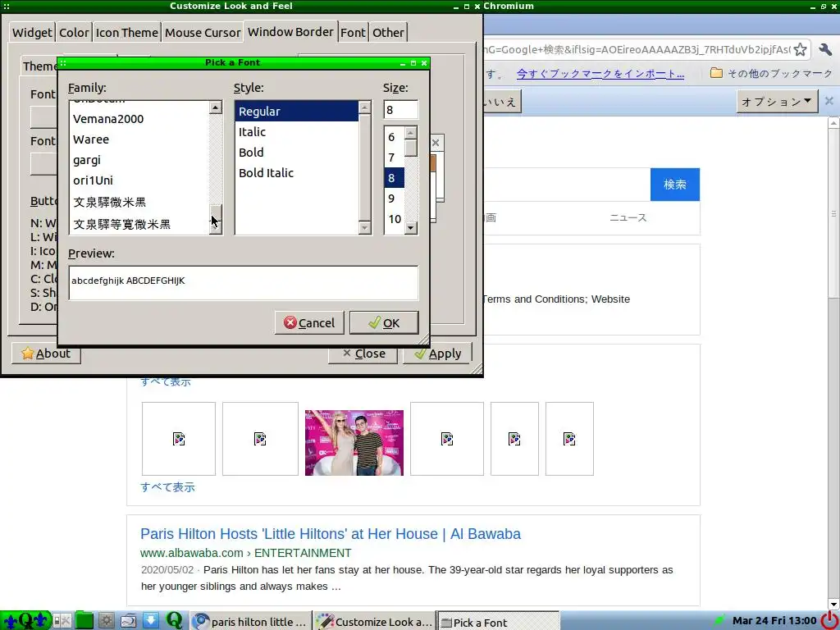Select size 7 in list
The width and height of the screenshot is (840, 630).
coord(395,157)
